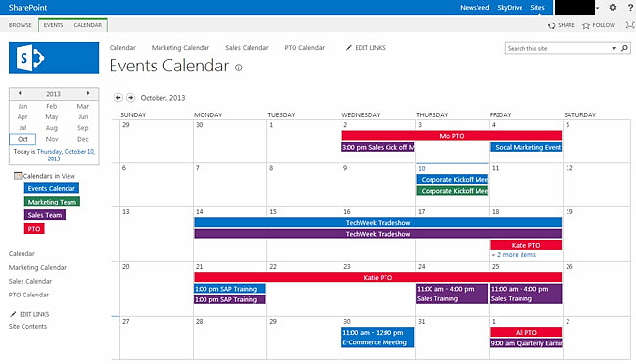Open the Newsfeed link
The width and height of the screenshot is (636, 364).
tap(475, 7)
